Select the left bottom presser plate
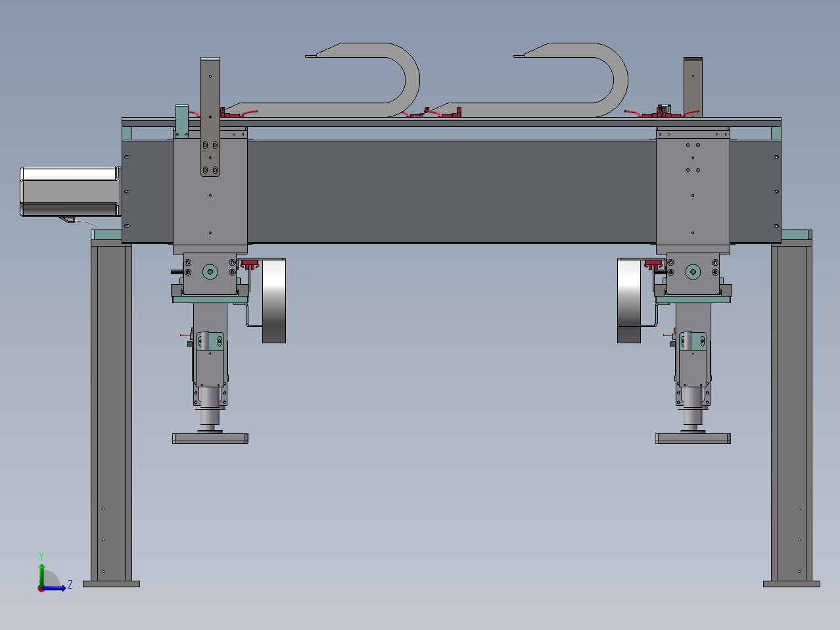Image resolution: width=840 pixels, height=630 pixels. (210, 439)
